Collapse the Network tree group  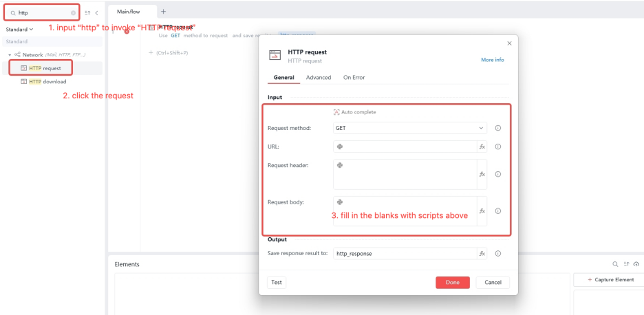point(10,54)
